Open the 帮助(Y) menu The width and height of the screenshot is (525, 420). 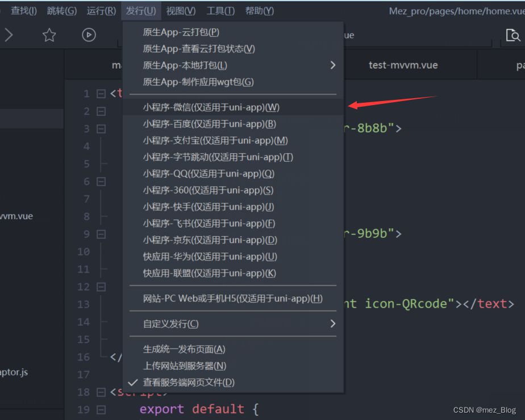coord(260,11)
